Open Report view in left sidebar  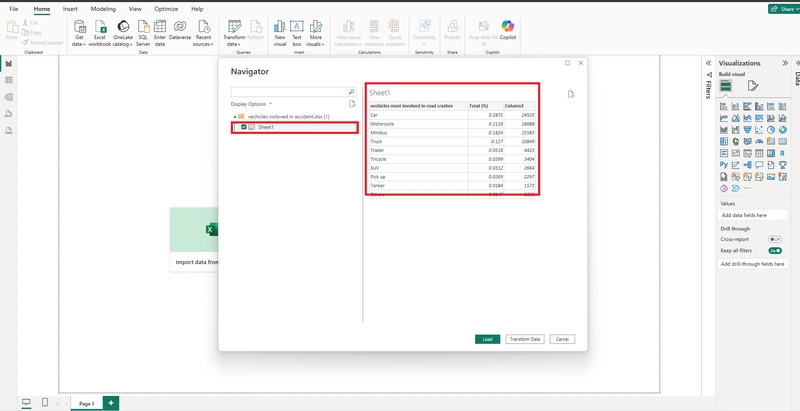pos(9,63)
